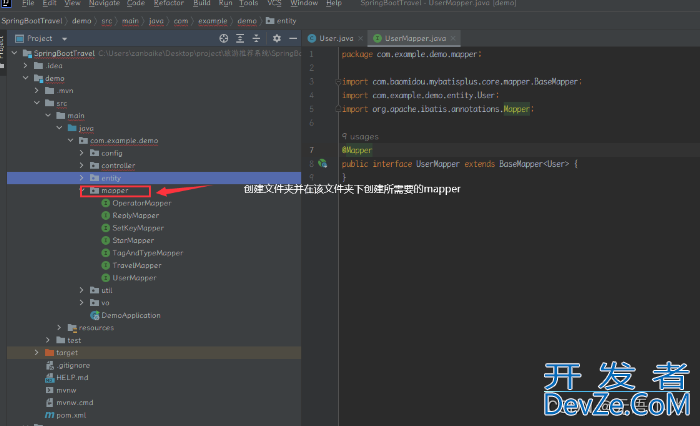Open the Tools menu
Viewport: 700px width, 426px height.
(249, 3)
